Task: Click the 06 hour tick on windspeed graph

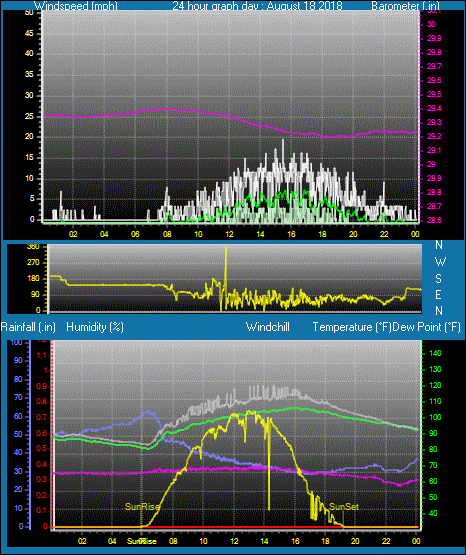Action: click(136, 234)
